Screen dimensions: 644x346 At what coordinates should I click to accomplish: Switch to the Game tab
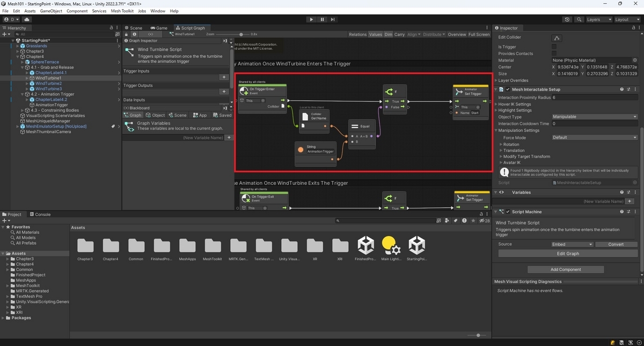click(159, 28)
